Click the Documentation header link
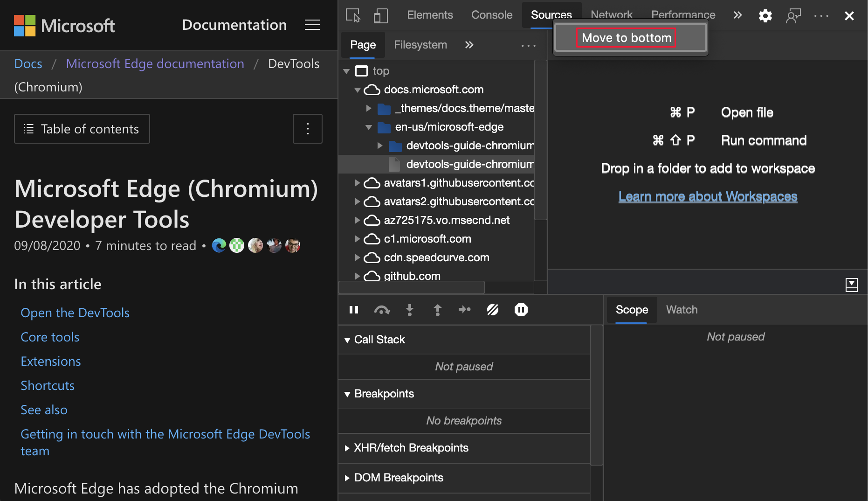This screenshot has height=501, width=868. pos(234,25)
